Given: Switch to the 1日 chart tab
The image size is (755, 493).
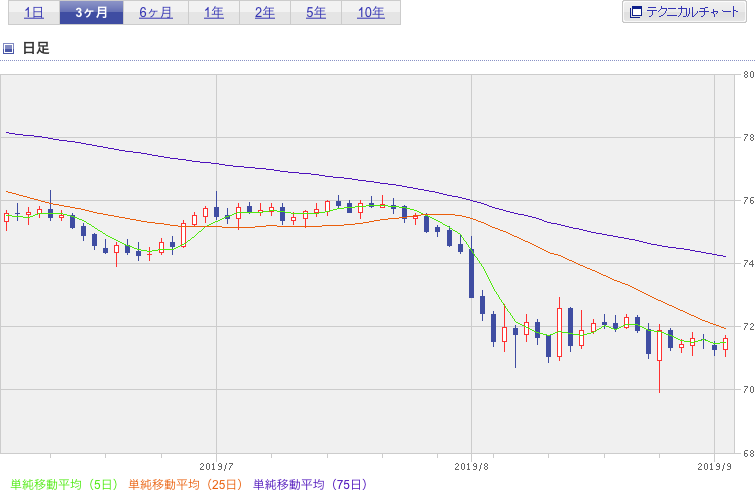Looking at the screenshot, I should 34,13.
